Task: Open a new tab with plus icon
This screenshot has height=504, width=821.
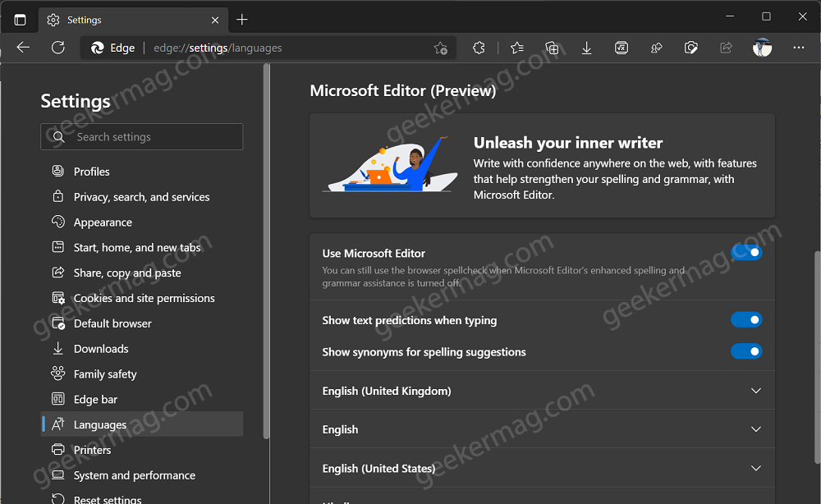Action: pos(242,20)
